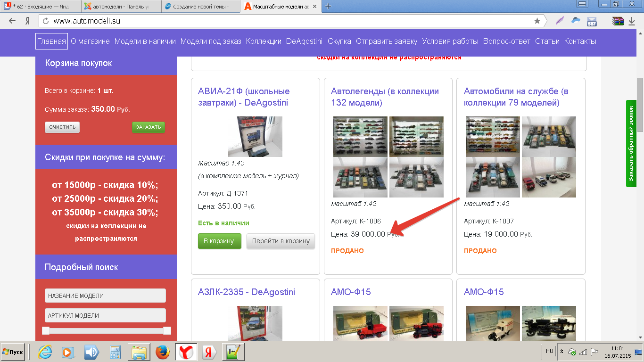Go back with the browser back arrow
The image size is (644, 362).
pos(12,21)
